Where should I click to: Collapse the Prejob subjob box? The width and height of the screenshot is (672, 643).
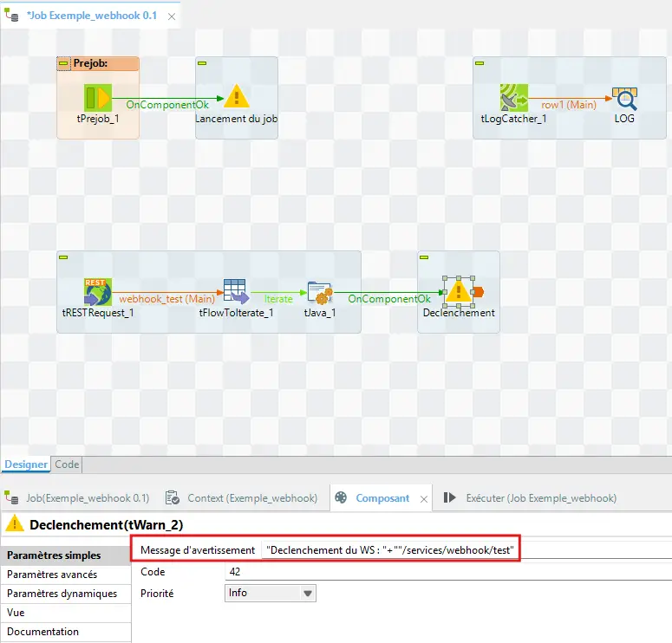click(x=65, y=64)
